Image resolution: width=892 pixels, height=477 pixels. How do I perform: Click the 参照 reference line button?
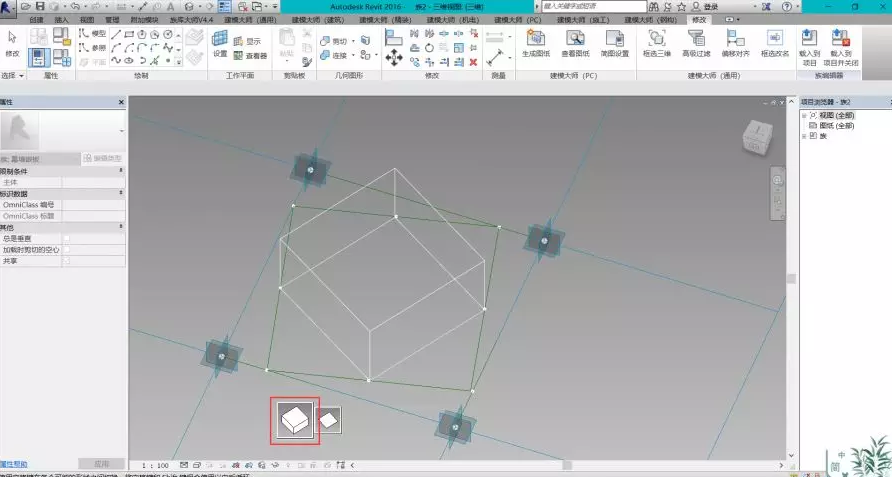click(93, 48)
